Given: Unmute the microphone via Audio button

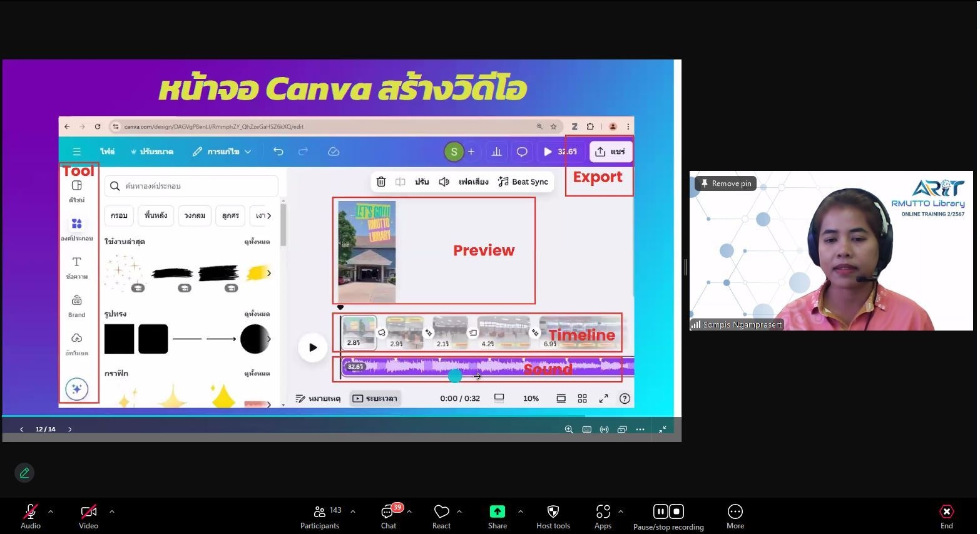Looking at the screenshot, I should 30,517.
